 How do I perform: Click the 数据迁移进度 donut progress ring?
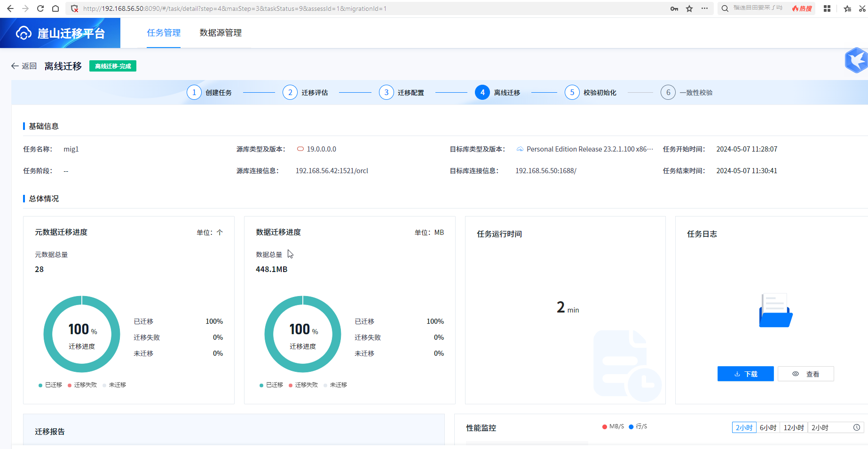pyautogui.click(x=303, y=334)
